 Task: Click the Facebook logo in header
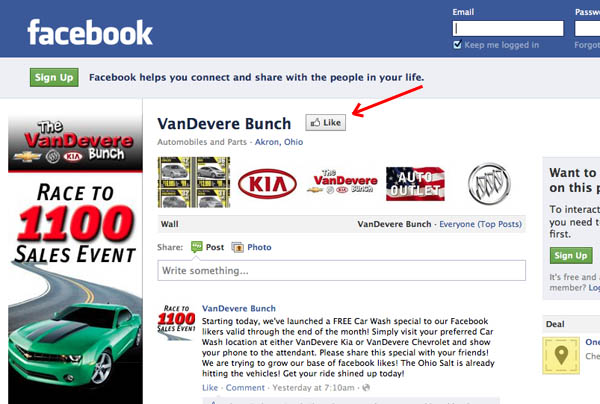pos(90,33)
